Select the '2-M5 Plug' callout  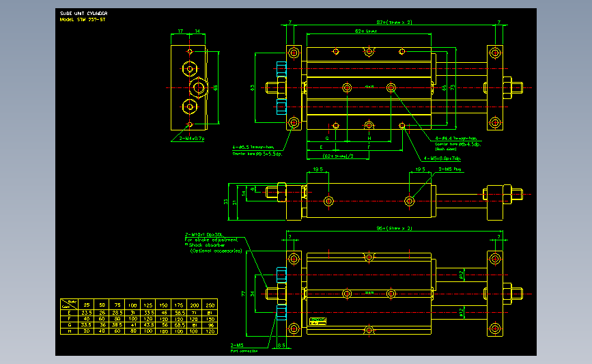pos(450,169)
